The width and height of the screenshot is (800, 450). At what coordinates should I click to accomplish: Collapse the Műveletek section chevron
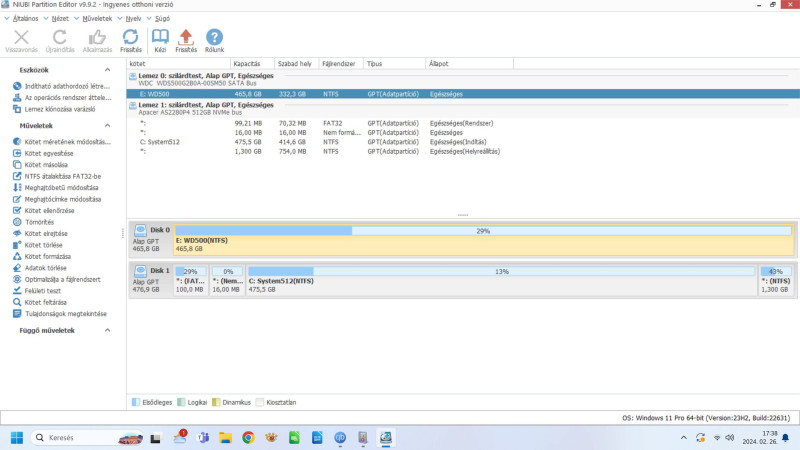pos(107,126)
